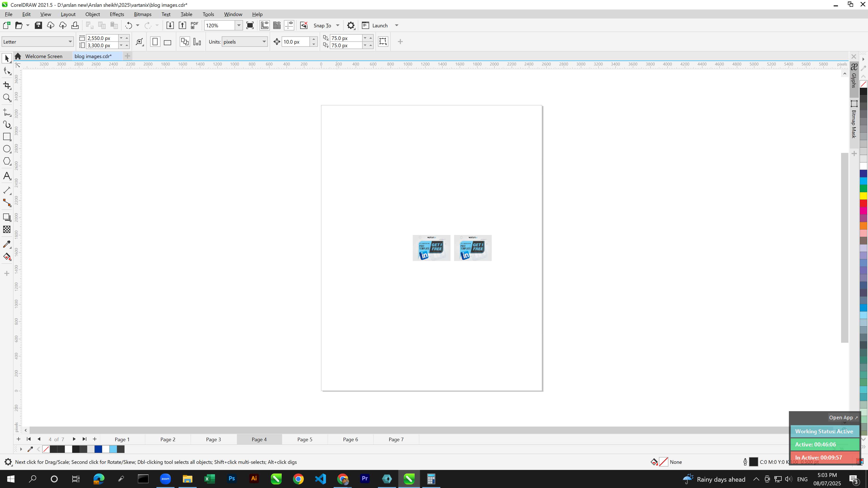Select the Pick tool in the toolbox
Image resolution: width=868 pixels, height=488 pixels.
[x=7, y=58]
